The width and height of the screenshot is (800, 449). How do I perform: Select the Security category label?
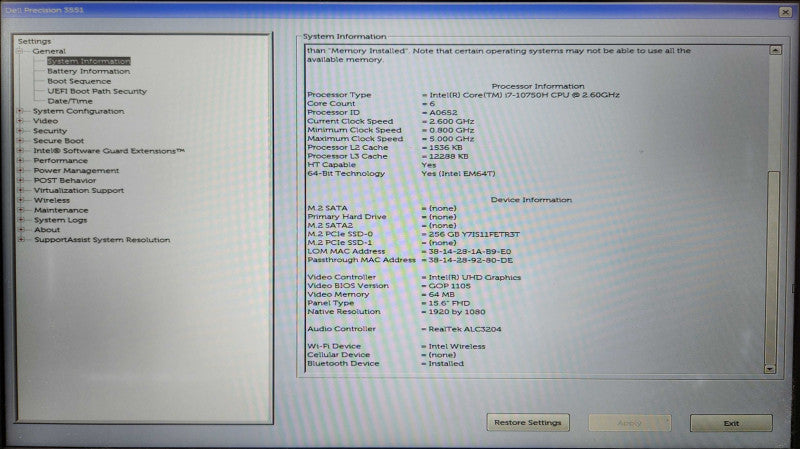[50, 131]
